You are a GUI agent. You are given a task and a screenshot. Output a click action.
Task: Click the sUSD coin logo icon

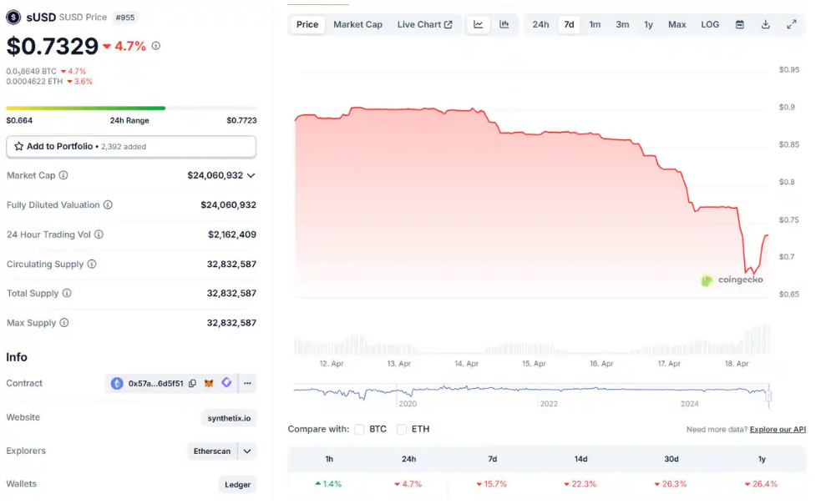click(x=13, y=18)
